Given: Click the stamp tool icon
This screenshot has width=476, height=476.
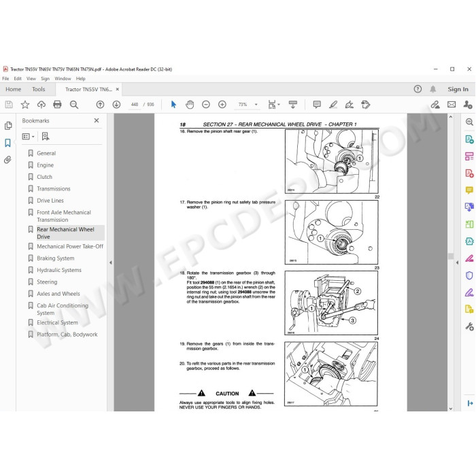Looking at the screenshot, I should 366,105.
